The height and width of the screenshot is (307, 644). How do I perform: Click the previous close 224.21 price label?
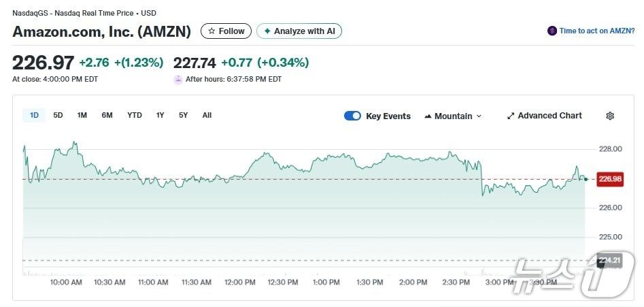point(609,260)
